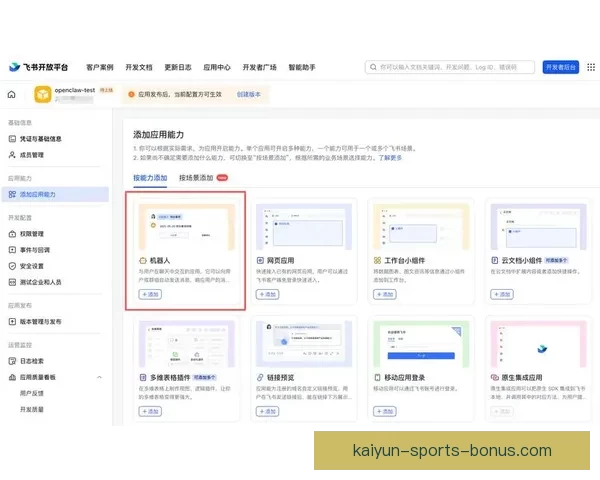
Task: Add the 移动应用登录 capability
Action: click(x=385, y=411)
